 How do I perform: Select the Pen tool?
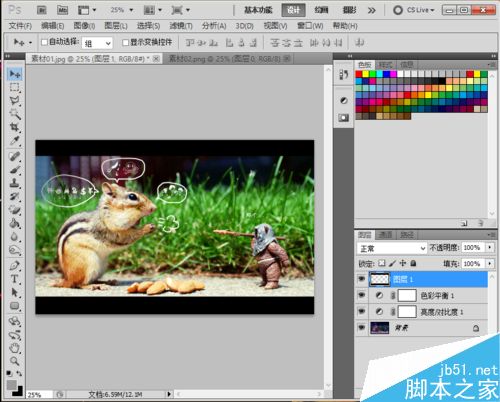point(15,266)
